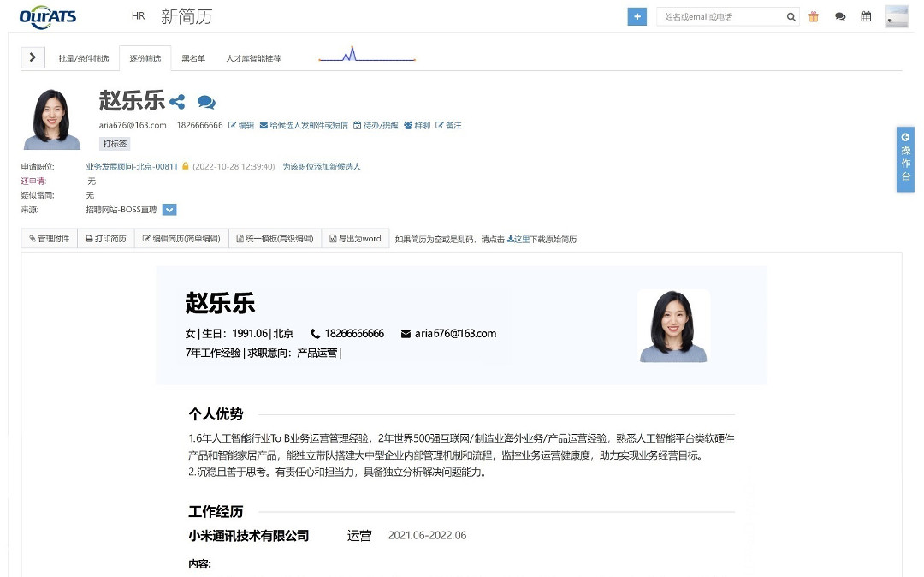
Task: Click the OurATS logo
Action: pos(48,16)
